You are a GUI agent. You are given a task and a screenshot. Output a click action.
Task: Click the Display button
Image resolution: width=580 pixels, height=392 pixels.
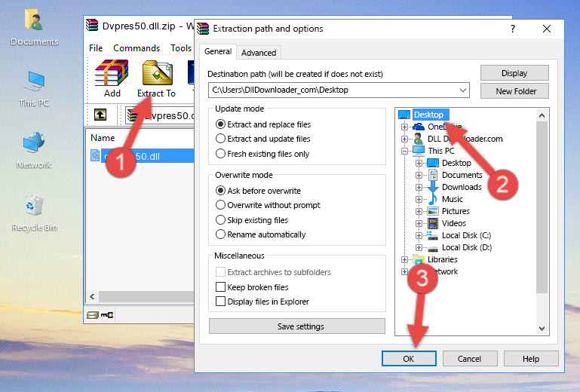514,73
